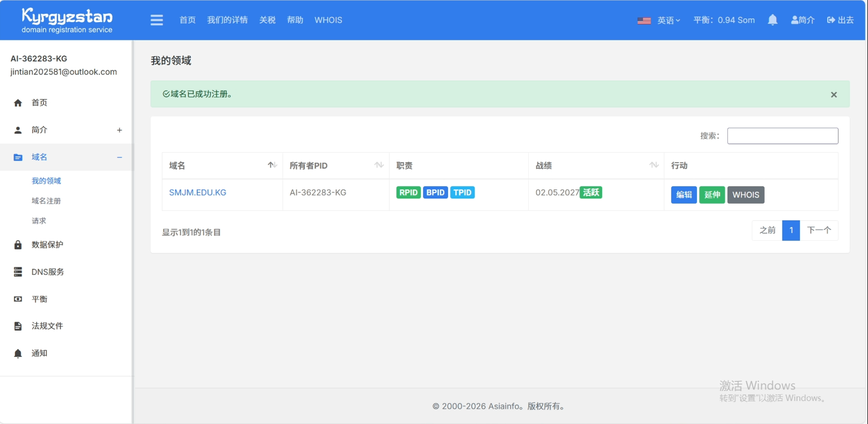Image resolution: width=868 pixels, height=424 pixels.
Task: Click the Kyrgyzstan domain registration logo
Action: click(67, 20)
